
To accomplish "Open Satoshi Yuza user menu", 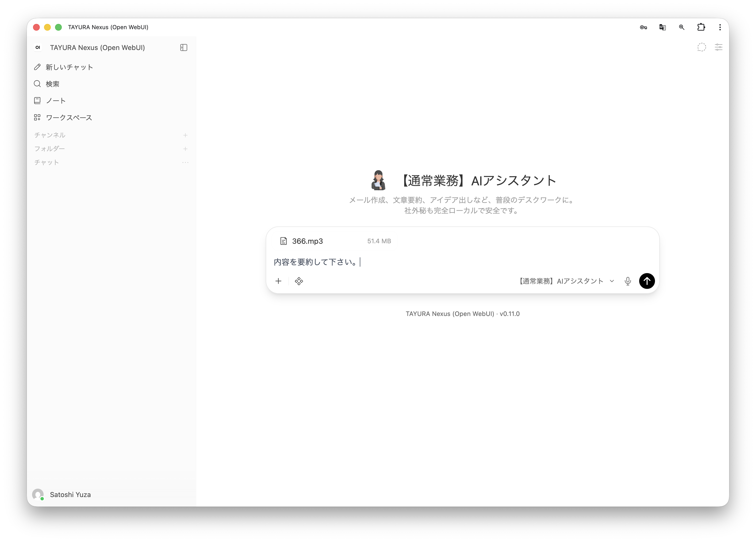I will (x=111, y=495).
